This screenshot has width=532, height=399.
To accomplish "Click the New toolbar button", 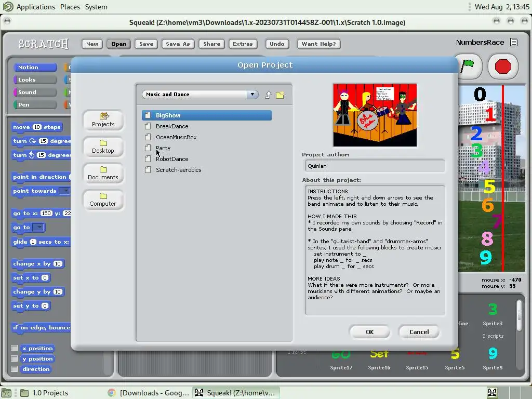I will click(92, 44).
